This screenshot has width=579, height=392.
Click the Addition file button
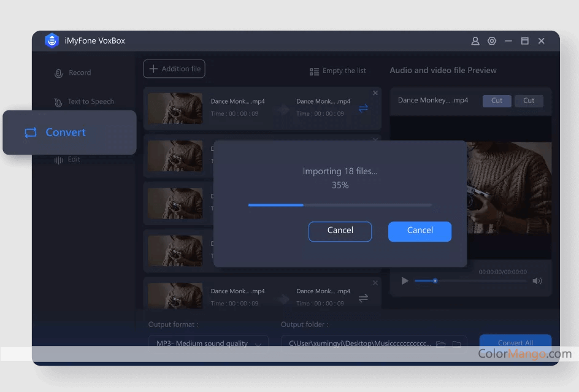pos(174,69)
